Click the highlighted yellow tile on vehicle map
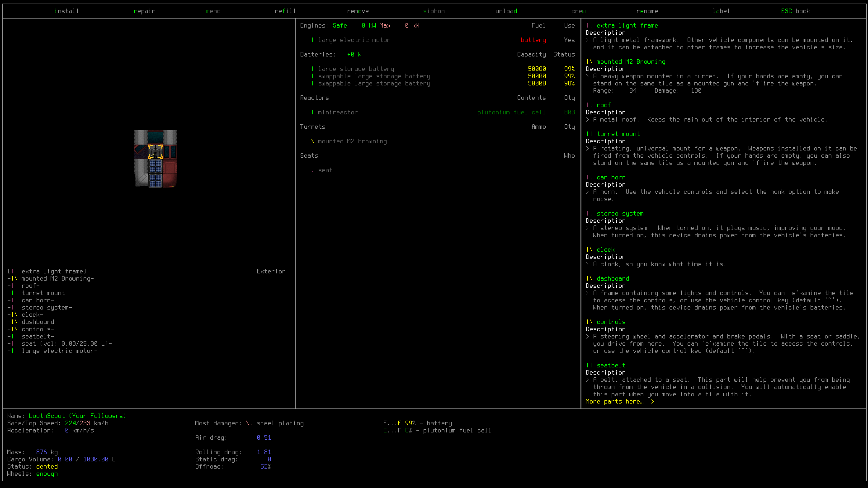 point(156,151)
